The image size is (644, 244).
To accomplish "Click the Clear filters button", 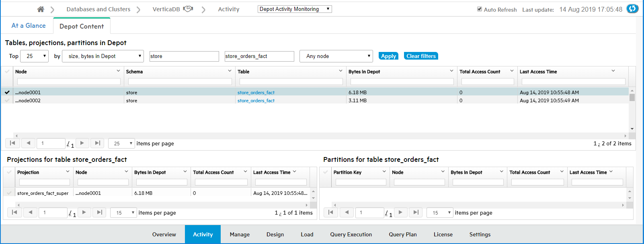I will click(x=421, y=56).
